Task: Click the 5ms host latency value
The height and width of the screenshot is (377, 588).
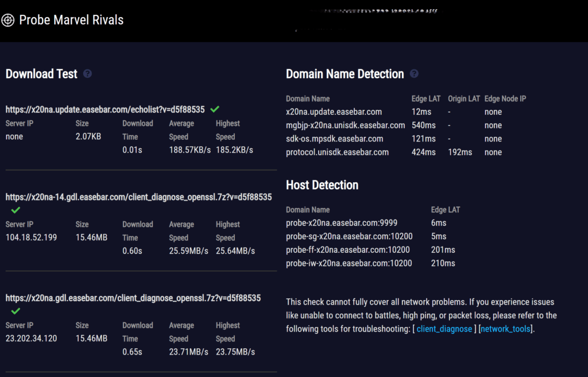Action: pos(439,237)
